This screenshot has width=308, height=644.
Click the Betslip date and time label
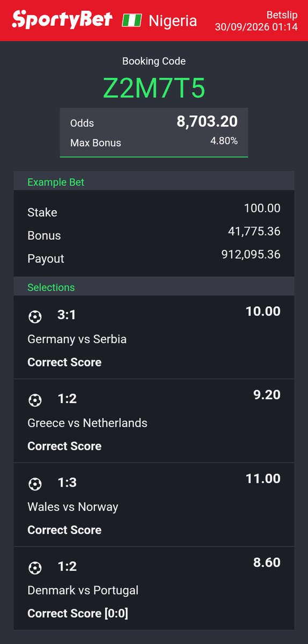pos(256,21)
